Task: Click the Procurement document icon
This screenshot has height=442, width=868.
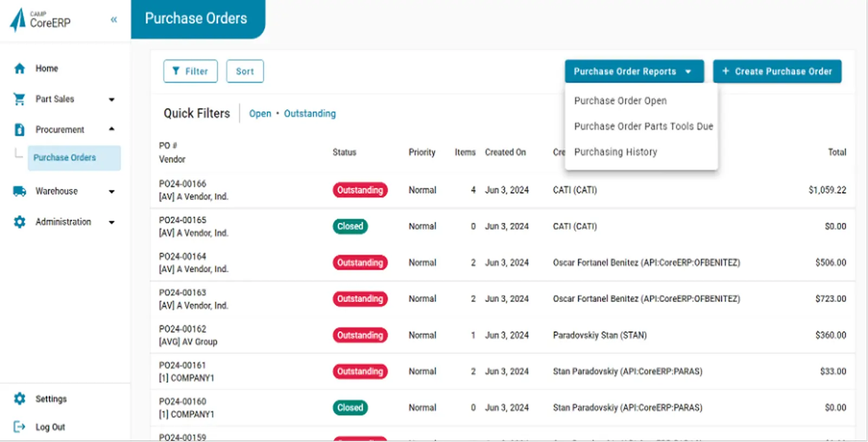Action: pyautogui.click(x=20, y=129)
